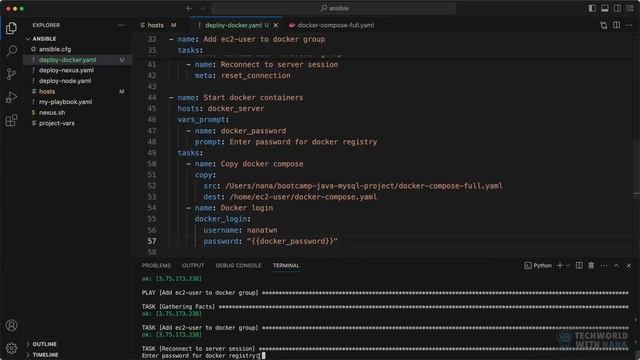Go back with navigation arrow
Screen dimensions: 640x360
point(189,8)
